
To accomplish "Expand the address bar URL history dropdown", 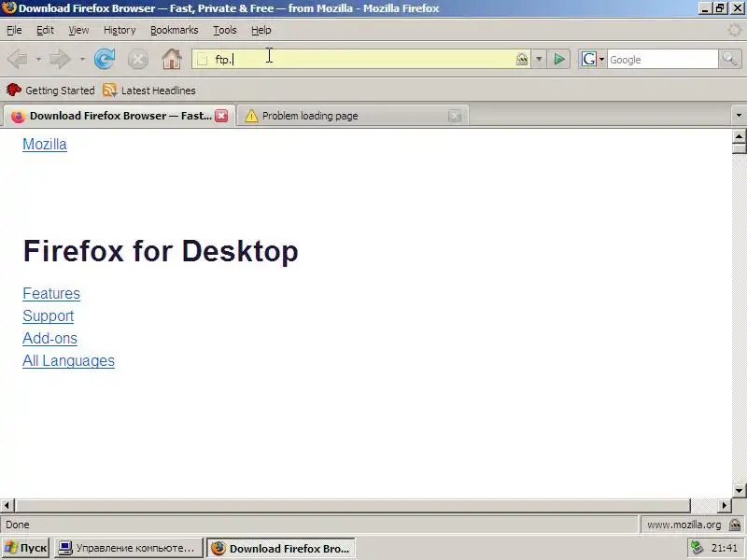I will pyautogui.click(x=539, y=60).
